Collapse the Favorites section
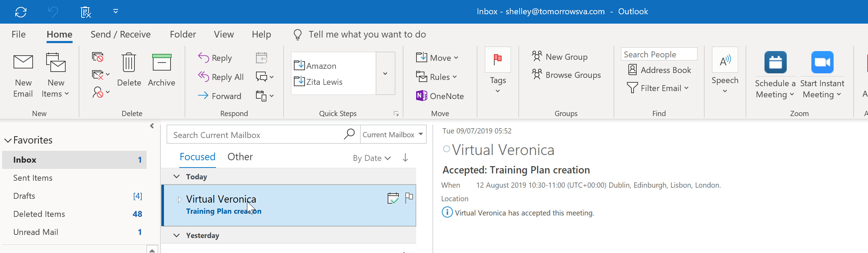Screen dimensions: 868x253 [8, 140]
